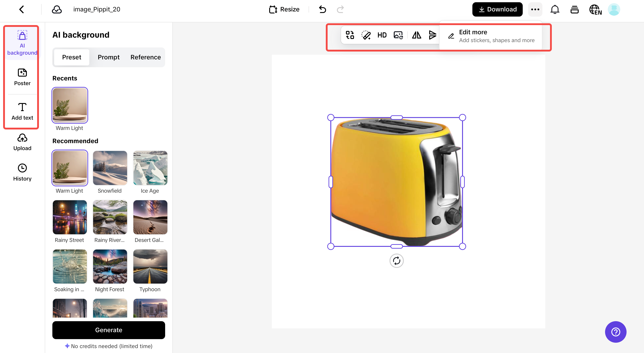Open the Resize options
The width and height of the screenshot is (644, 353).
(284, 9)
